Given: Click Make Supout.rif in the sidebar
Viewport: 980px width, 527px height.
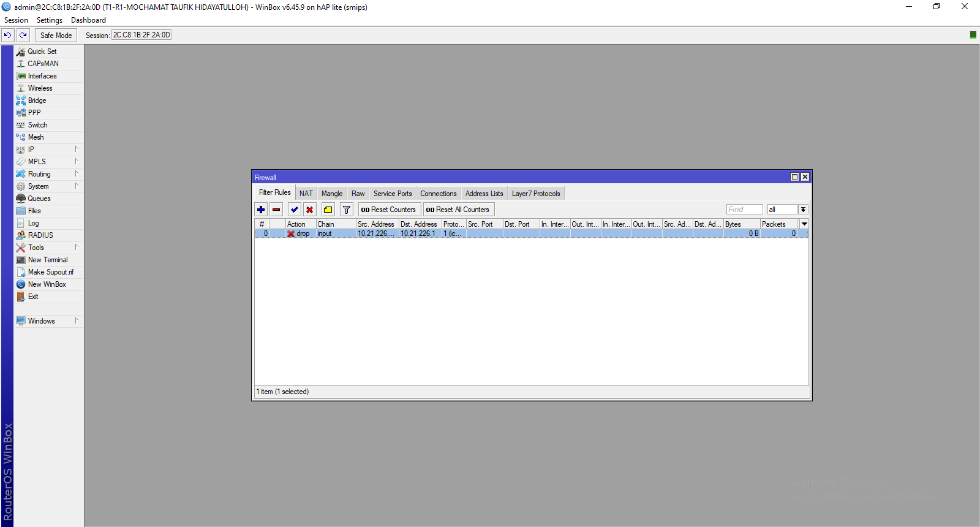Looking at the screenshot, I should [49, 272].
